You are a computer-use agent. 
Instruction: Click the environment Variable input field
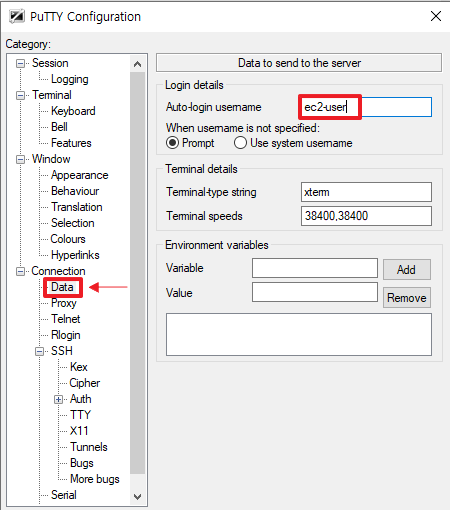(x=315, y=268)
